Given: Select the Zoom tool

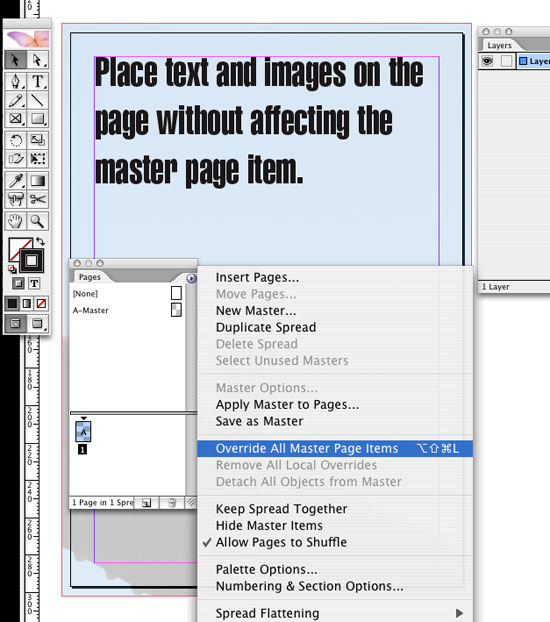Looking at the screenshot, I should 38,221.
